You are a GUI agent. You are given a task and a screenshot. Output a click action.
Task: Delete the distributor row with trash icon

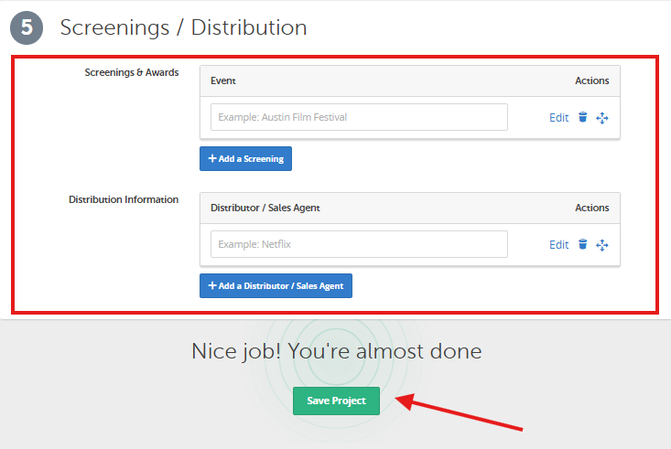tap(583, 245)
